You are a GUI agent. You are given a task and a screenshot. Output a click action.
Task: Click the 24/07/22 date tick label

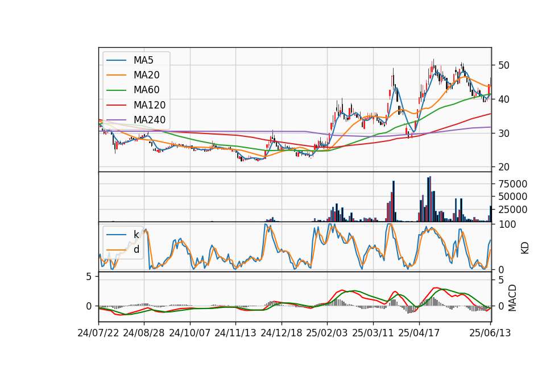click(98, 333)
